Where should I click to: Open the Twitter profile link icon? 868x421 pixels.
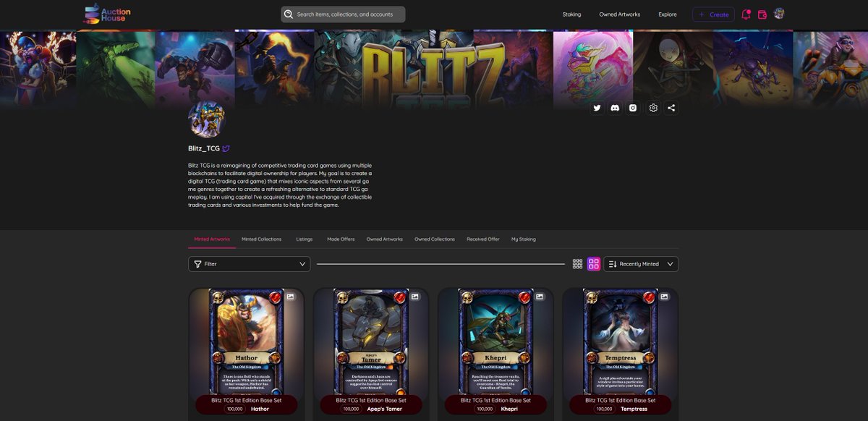(597, 108)
